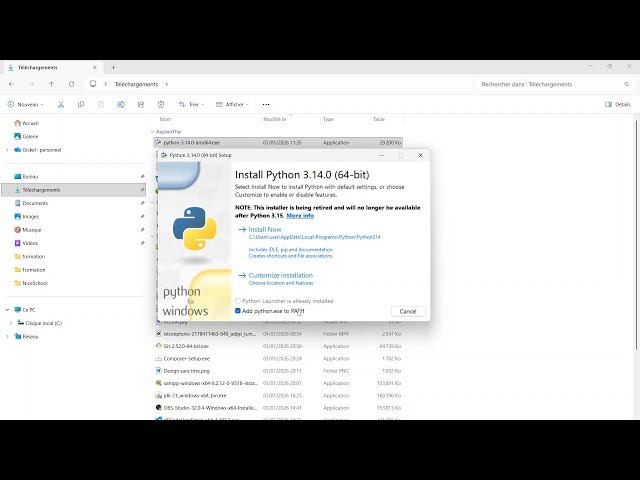Click the this-PC monitor icon in the address bar

tap(93, 84)
